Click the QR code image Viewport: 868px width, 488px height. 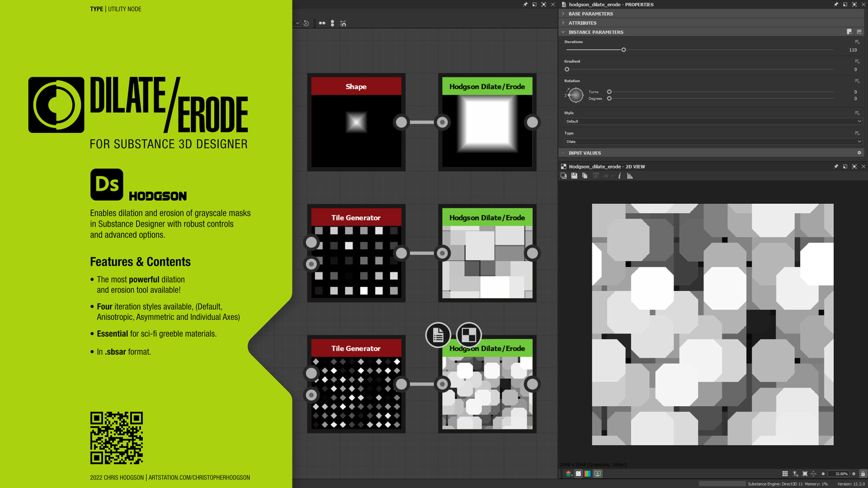(117, 438)
